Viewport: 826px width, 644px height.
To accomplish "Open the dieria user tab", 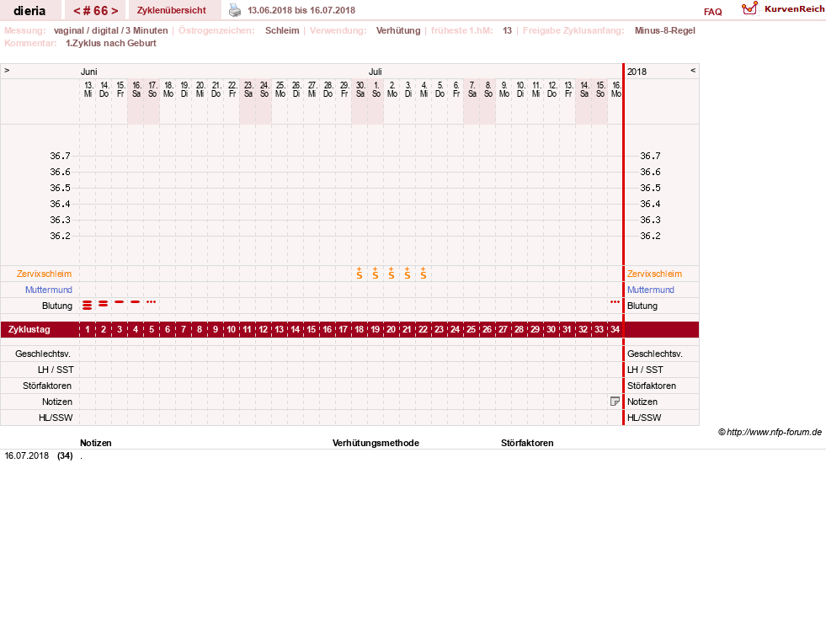I will pos(29,11).
